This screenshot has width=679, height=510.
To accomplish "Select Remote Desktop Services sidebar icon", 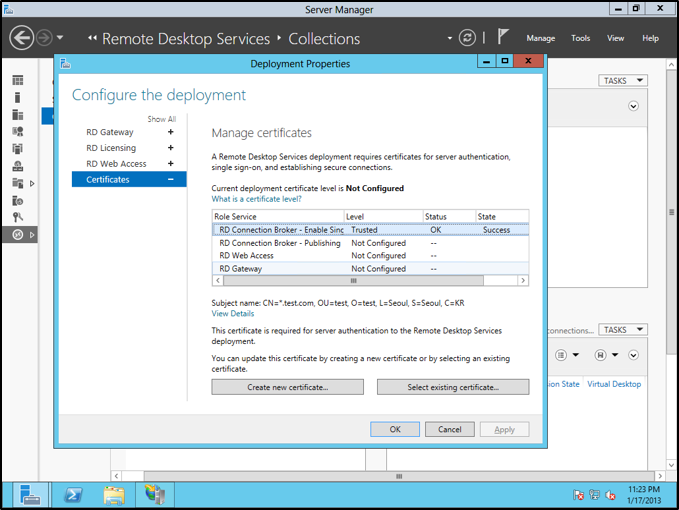I will click(17, 234).
